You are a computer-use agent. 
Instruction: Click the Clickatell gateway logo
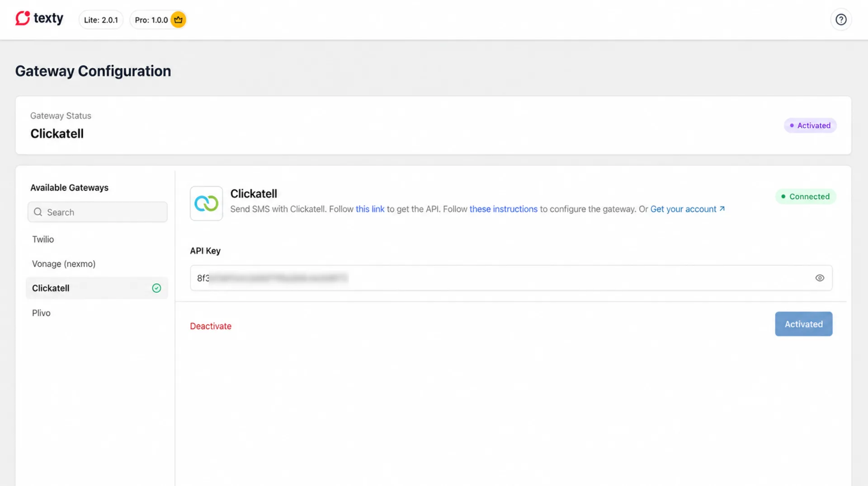point(206,203)
